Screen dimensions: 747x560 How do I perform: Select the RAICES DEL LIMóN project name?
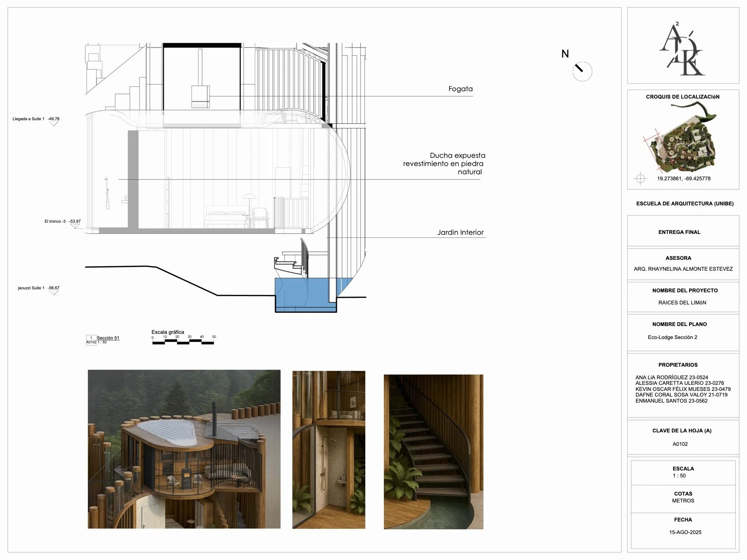coord(682,303)
